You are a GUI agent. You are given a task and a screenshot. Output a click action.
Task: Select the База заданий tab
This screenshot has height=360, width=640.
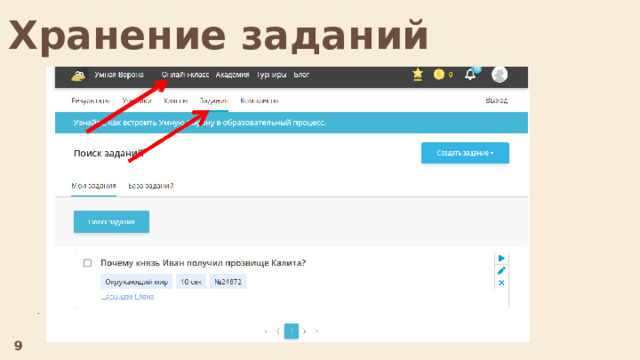[x=151, y=186]
